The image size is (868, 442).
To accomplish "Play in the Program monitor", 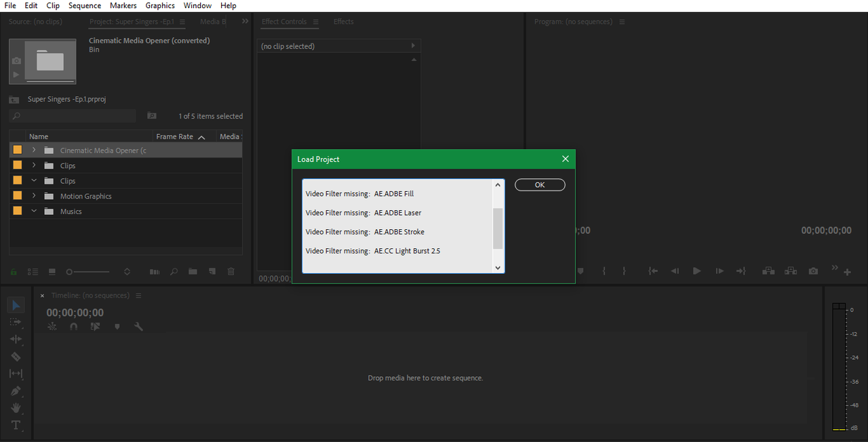I will 696,270.
